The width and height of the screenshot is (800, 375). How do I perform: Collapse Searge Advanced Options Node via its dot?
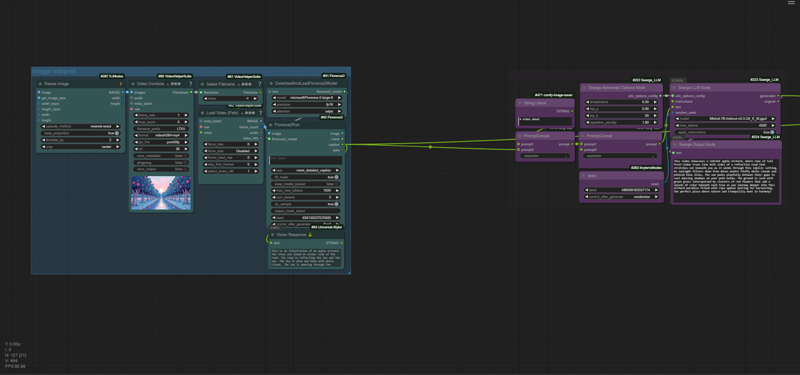[x=584, y=88]
